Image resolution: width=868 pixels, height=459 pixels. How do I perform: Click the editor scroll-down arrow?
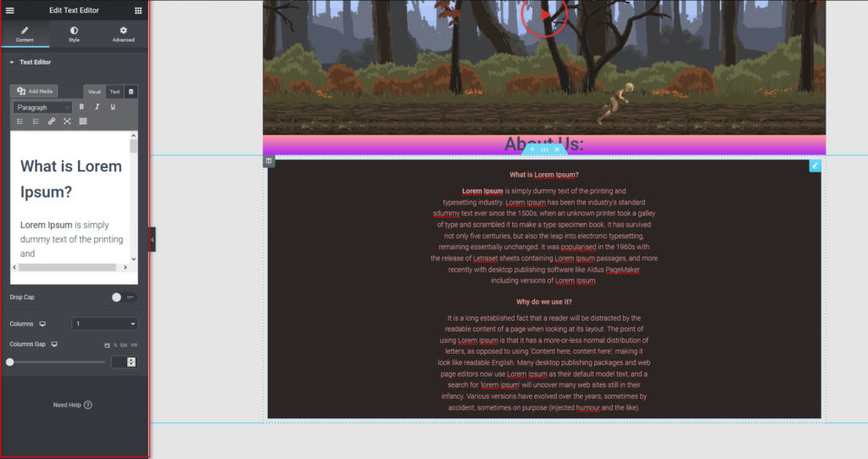point(133,259)
